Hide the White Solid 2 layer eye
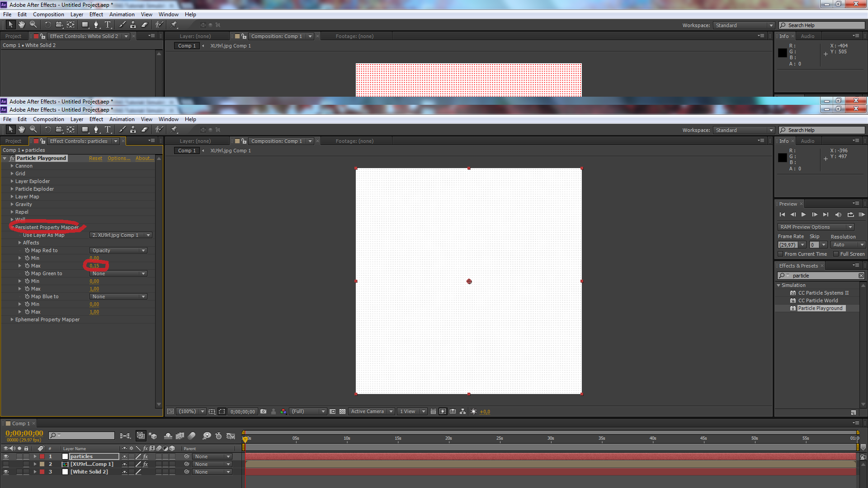Viewport: 868px width, 488px height. [6, 472]
